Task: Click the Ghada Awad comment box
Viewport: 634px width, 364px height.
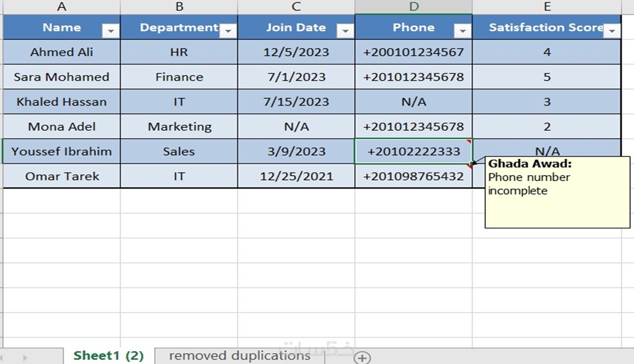Action: [x=557, y=201]
